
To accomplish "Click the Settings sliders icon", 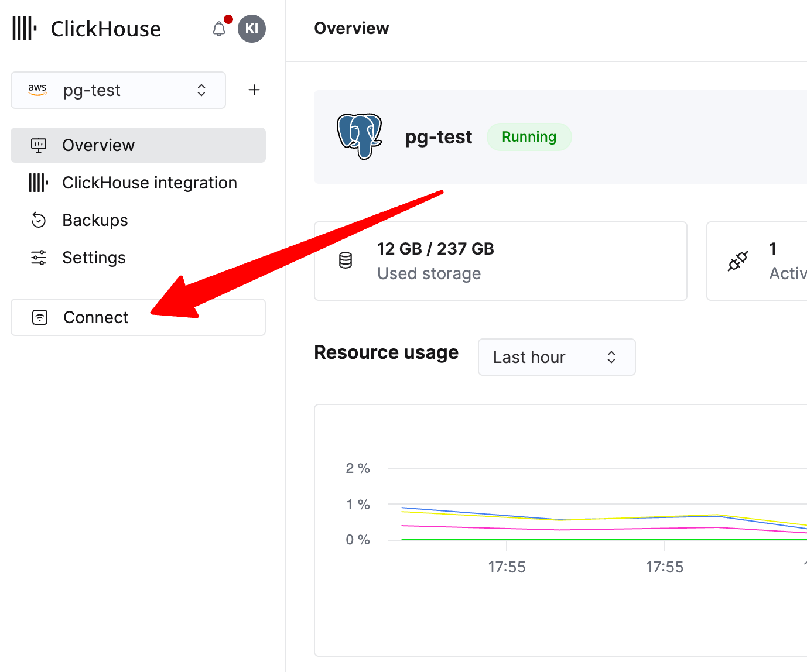I will point(38,257).
